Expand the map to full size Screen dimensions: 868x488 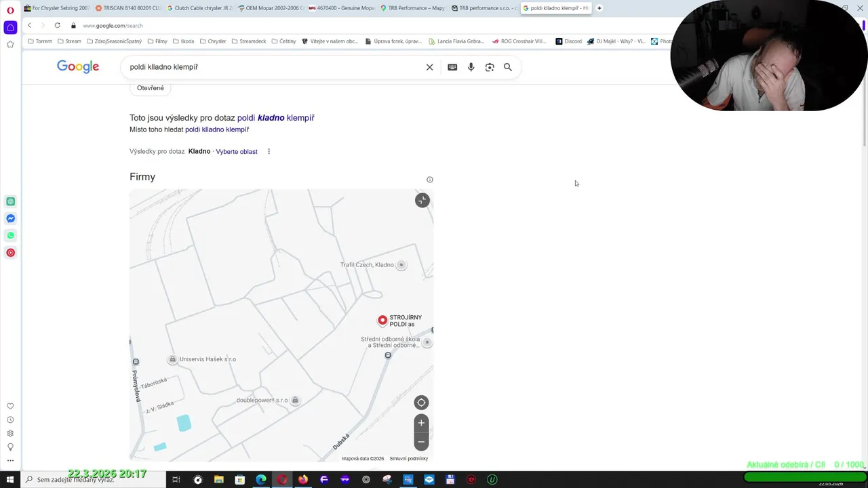click(422, 200)
